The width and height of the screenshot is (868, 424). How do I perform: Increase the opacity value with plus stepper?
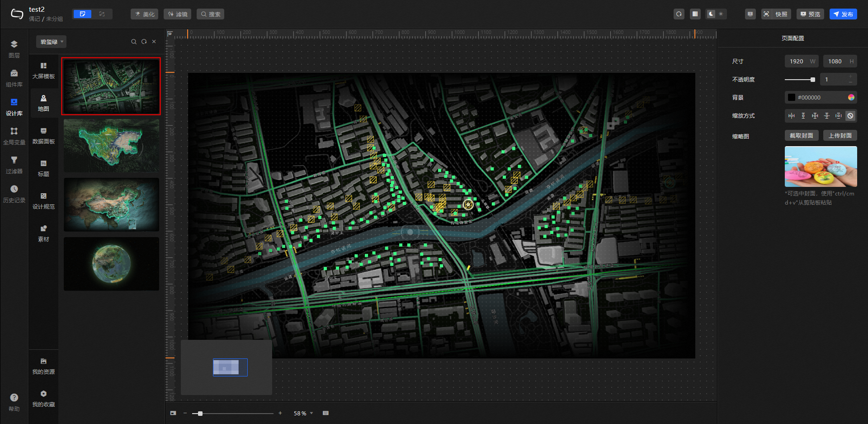coord(850,76)
